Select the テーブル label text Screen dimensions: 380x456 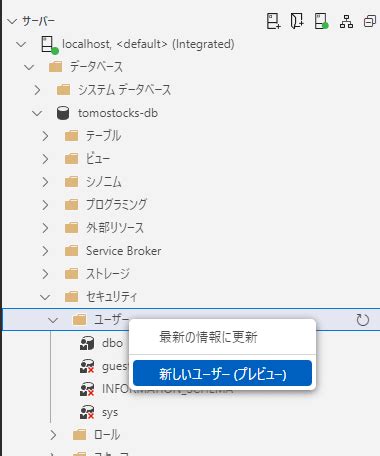(103, 136)
